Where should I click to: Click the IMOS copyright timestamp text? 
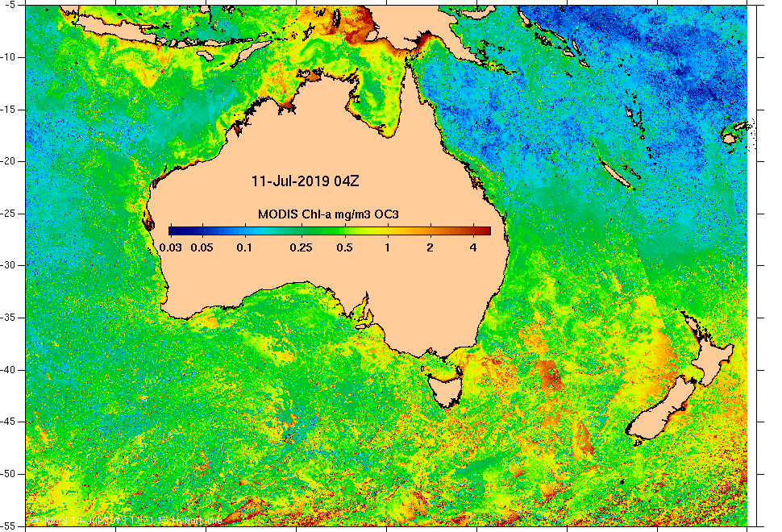tap(126, 520)
